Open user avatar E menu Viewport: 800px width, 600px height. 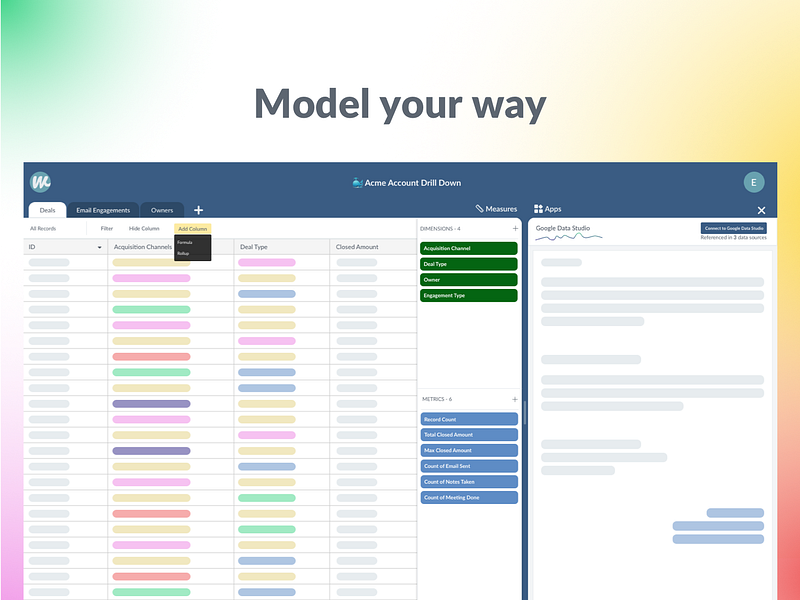tap(754, 182)
